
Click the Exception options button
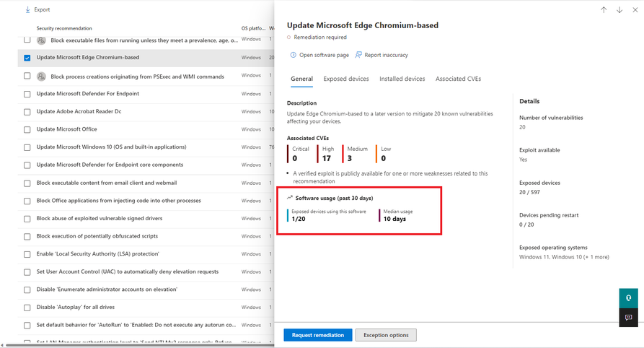click(x=386, y=335)
